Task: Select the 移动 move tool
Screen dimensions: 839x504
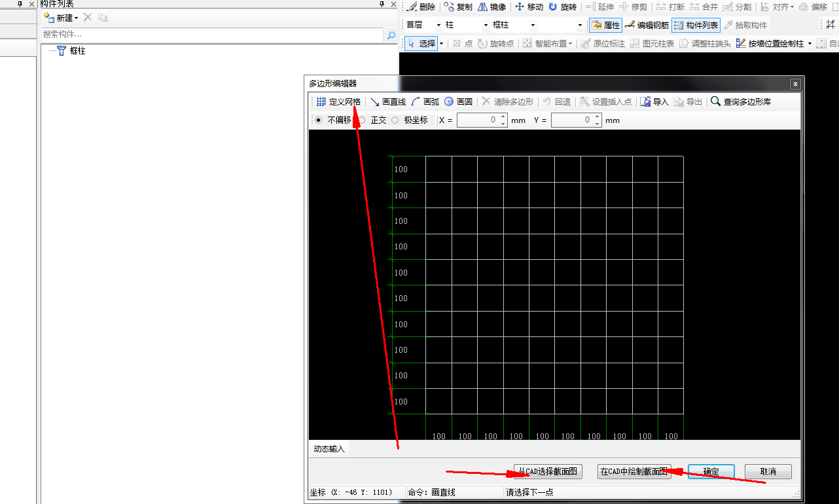Action: 529,7
